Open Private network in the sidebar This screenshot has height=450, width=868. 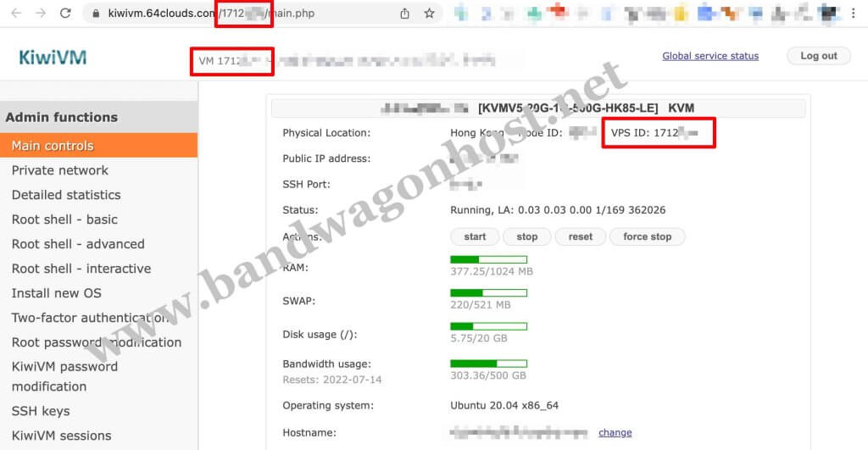pyautogui.click(x=60, y=170)
